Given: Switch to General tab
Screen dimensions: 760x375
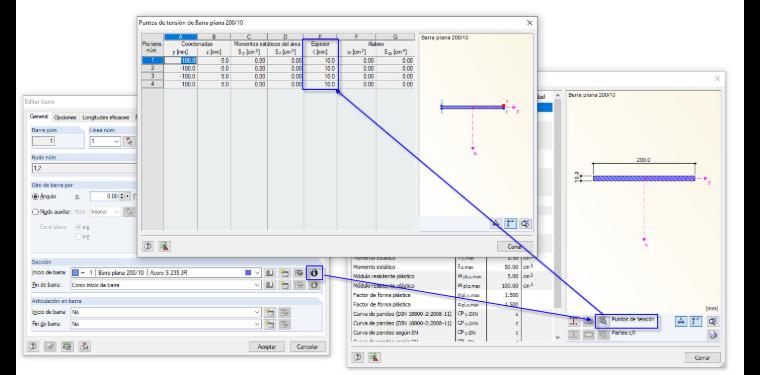Looking at the screenshot, I should click(39, 117).
